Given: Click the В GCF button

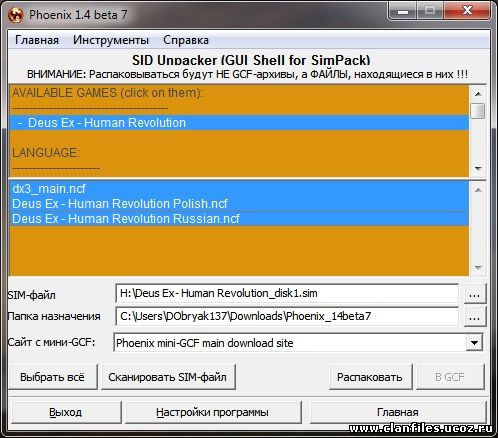Looking at the screenshot, I should 450,377.
